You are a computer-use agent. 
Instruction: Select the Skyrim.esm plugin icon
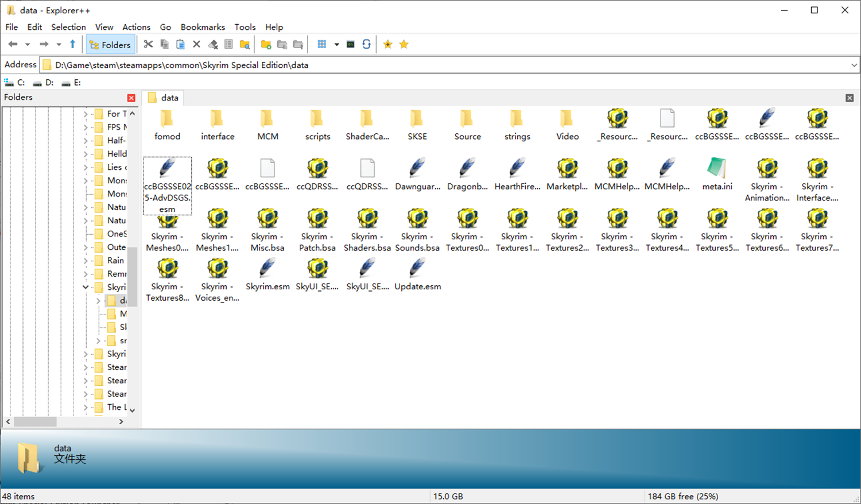[x=267, y=267]
